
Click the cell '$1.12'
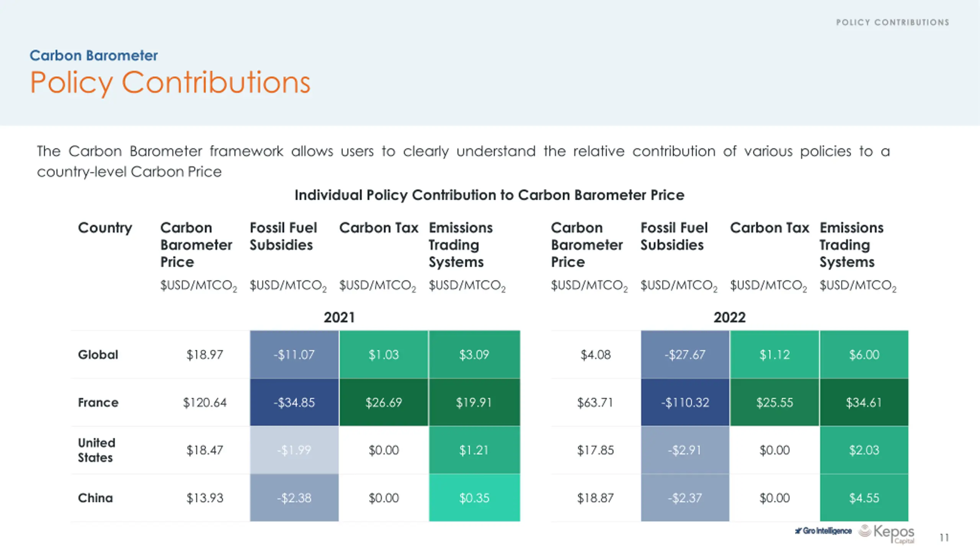coord(774,354)
